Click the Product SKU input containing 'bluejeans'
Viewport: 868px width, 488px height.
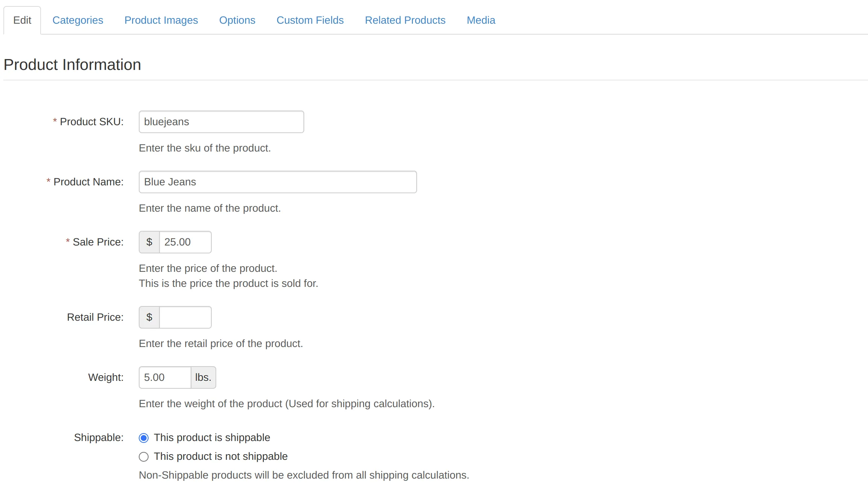pyautogui.click(x=221, y=121)
